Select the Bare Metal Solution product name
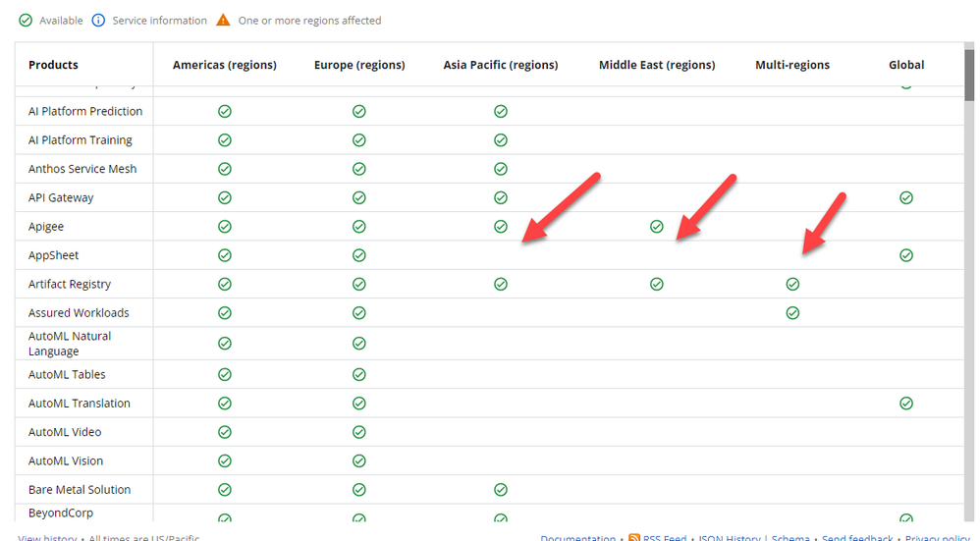The height and width of the screenshot is (541, 980). click(80, 490)
